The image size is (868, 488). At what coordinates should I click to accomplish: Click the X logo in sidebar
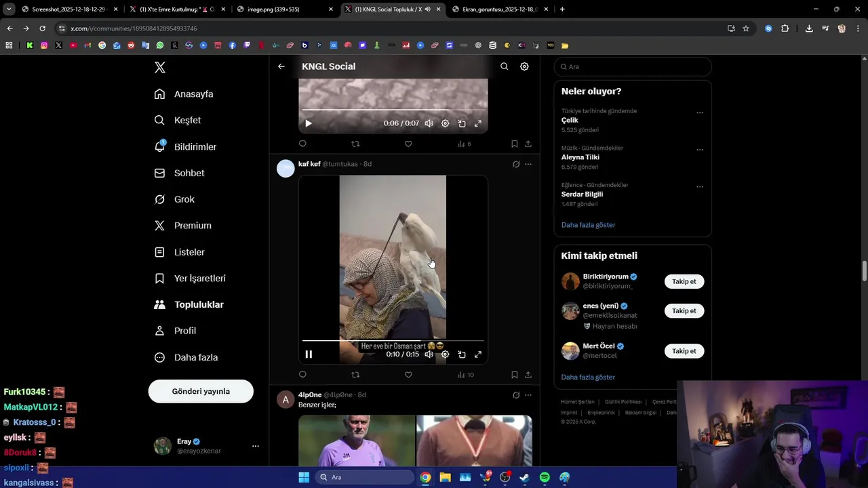click(160, 67)
